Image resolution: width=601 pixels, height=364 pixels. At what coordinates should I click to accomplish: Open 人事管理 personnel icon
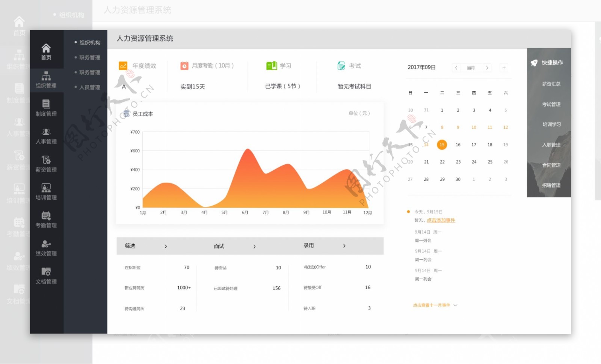click(46, 132)
